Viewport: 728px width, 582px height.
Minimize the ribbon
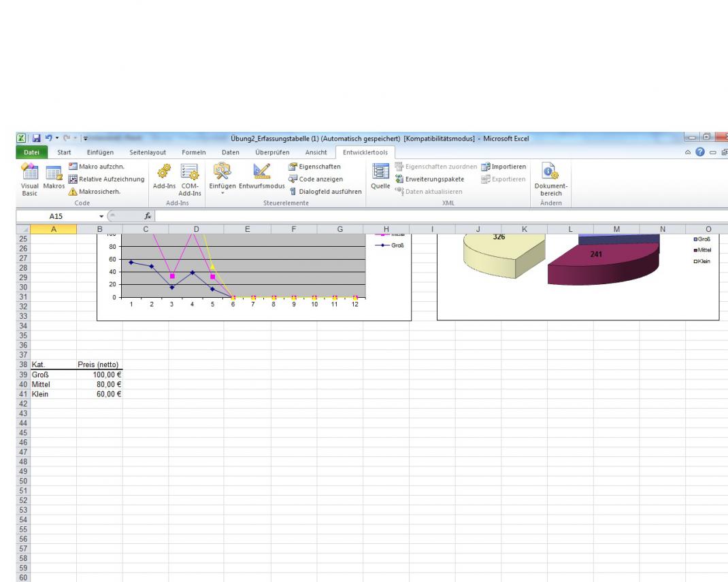point(688,152)
